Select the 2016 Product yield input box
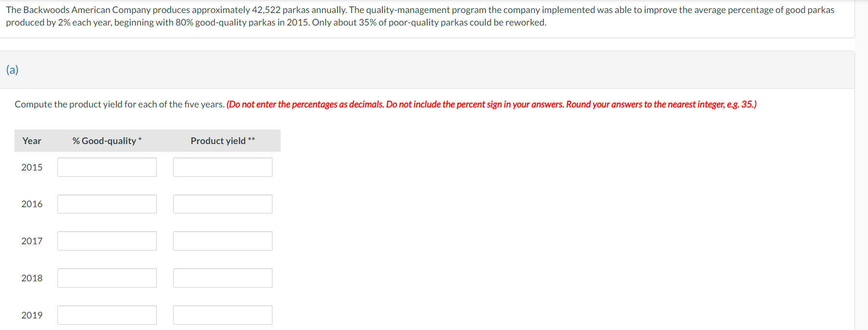The height and width of the screenshot is (330, 868). tap(223, 204)
